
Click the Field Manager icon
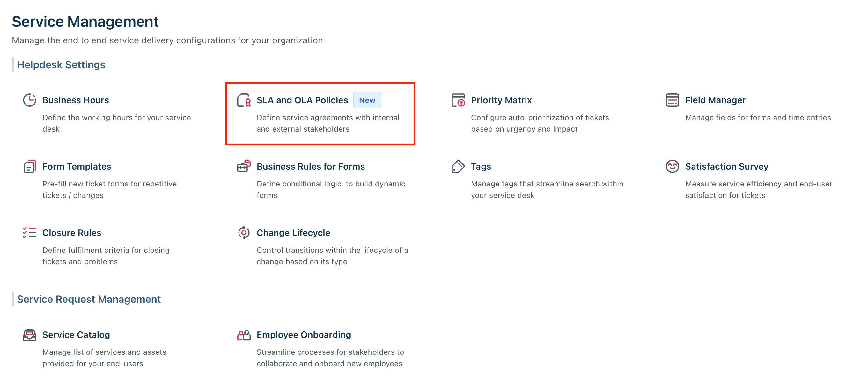pos(672,100)
